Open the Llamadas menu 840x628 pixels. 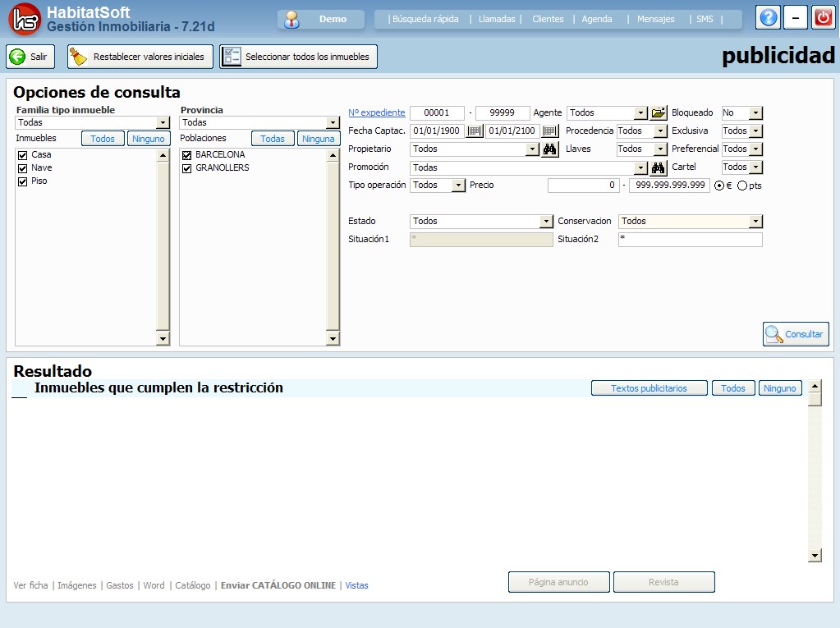coord(497,19)
